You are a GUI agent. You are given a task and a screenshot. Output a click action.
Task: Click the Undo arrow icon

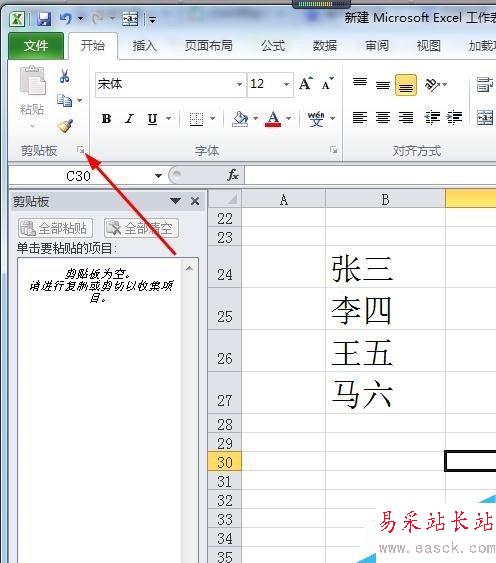pyautogui.click(x=66, y=18)
